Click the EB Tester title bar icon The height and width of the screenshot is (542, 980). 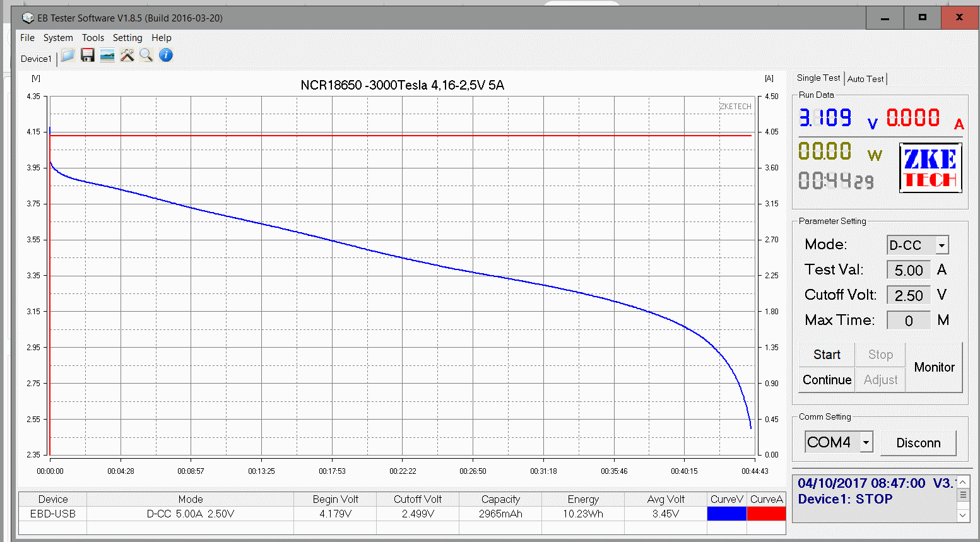tap(28, 18)
